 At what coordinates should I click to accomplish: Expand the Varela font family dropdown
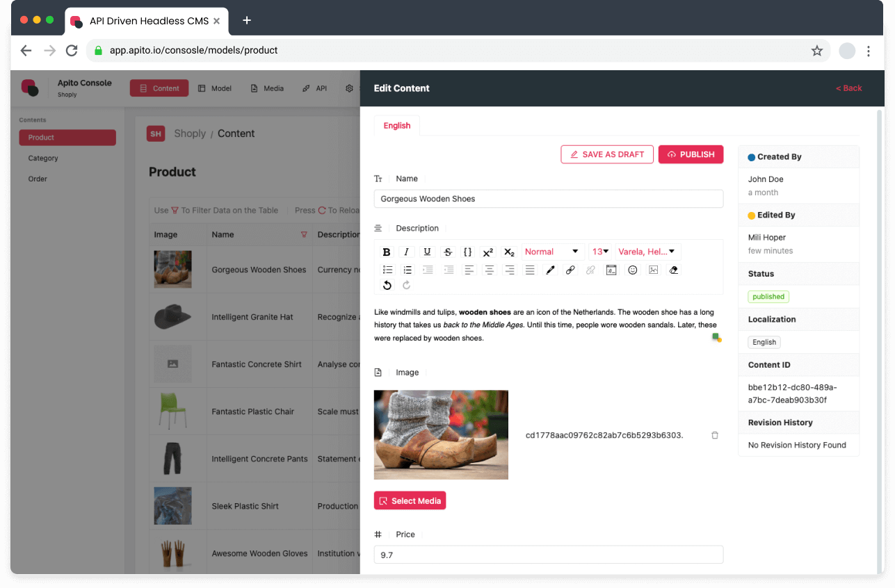pos(647,252)
